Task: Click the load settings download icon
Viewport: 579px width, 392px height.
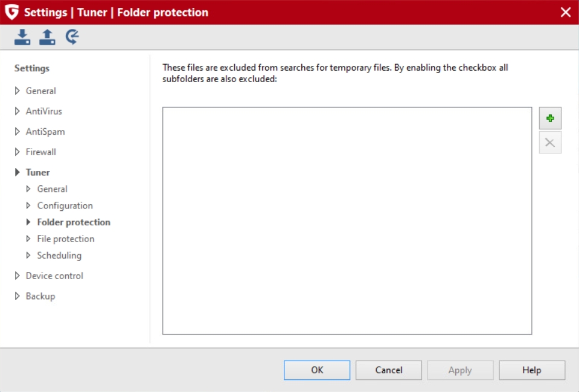Action: tap(22, 37)
